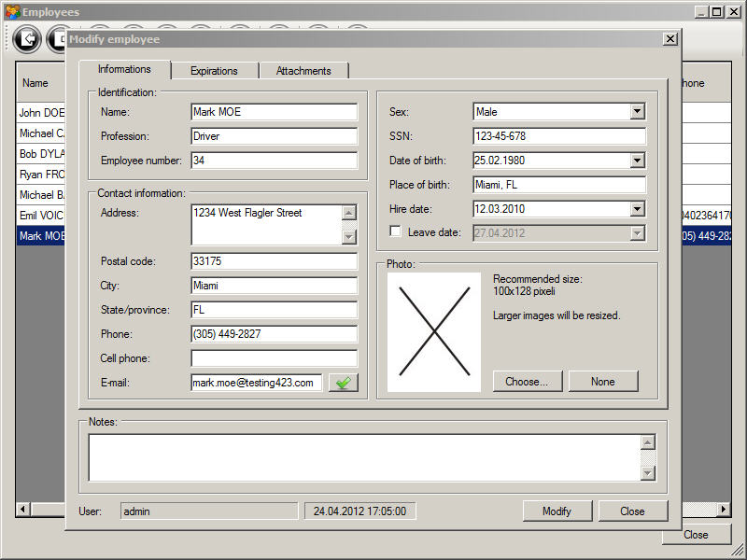Click the right arrow of horizontal scrollbar
The image size is (747, 560).
724,510
